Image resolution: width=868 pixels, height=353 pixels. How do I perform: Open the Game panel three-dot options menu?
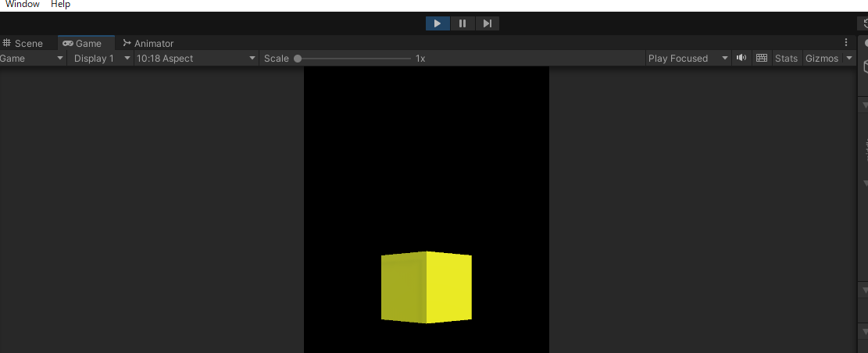(x=846, y=43)
